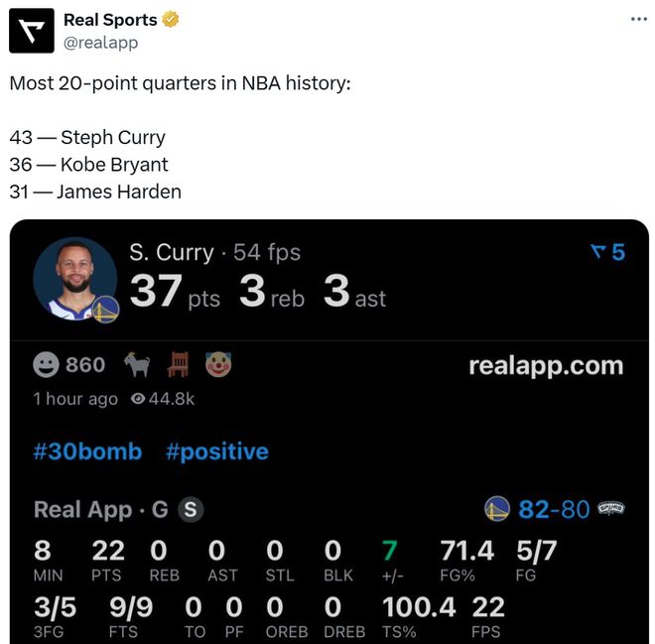Open the #30bomb hashtag

pos(87,451)
